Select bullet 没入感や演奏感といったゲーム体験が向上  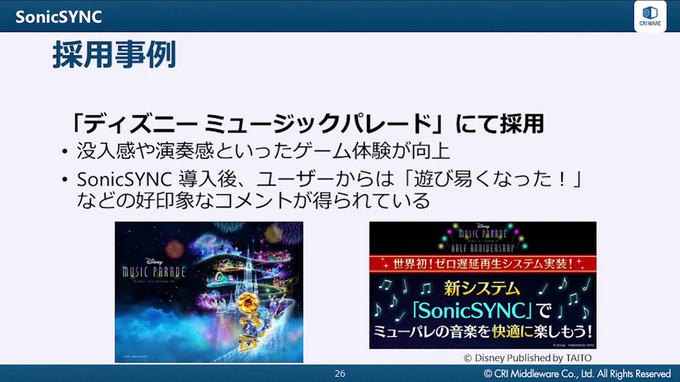263,151
